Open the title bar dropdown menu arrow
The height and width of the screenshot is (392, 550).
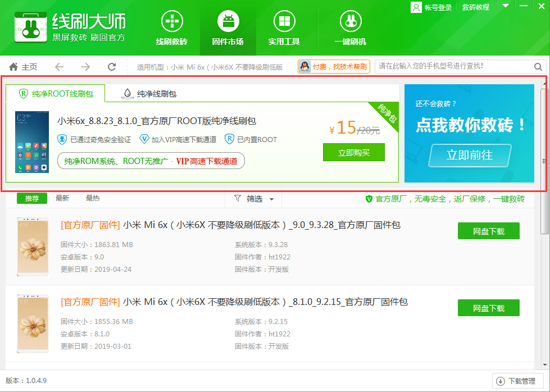click(x=506, y=6)
